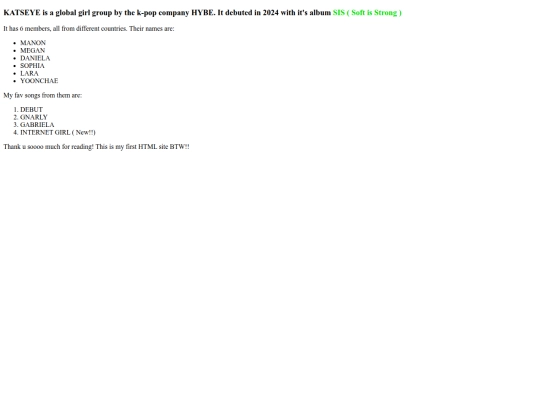Click the SOPHIA list item
This screenshot has height=405, width=540.
coord(32,65)
